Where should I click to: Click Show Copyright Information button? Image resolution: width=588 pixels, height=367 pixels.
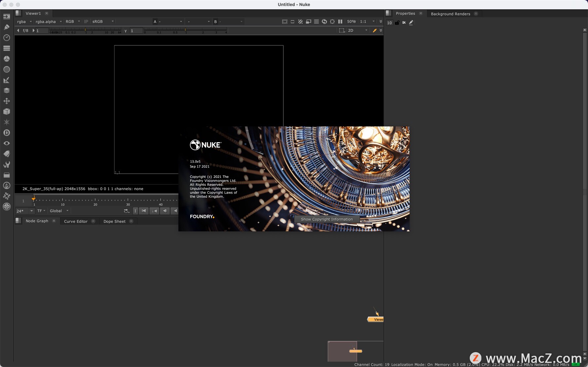327,219
